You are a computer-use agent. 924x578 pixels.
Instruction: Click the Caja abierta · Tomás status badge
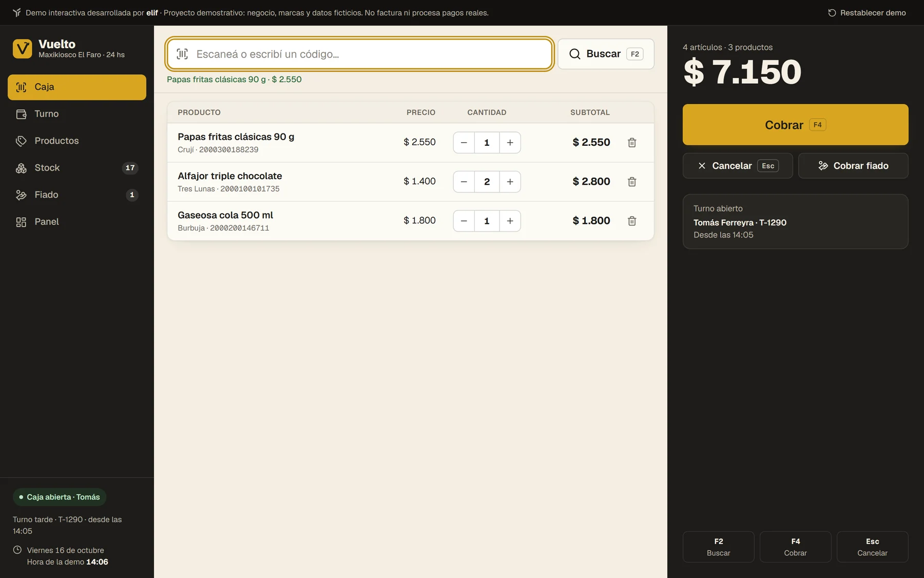(x=60, y=497)
